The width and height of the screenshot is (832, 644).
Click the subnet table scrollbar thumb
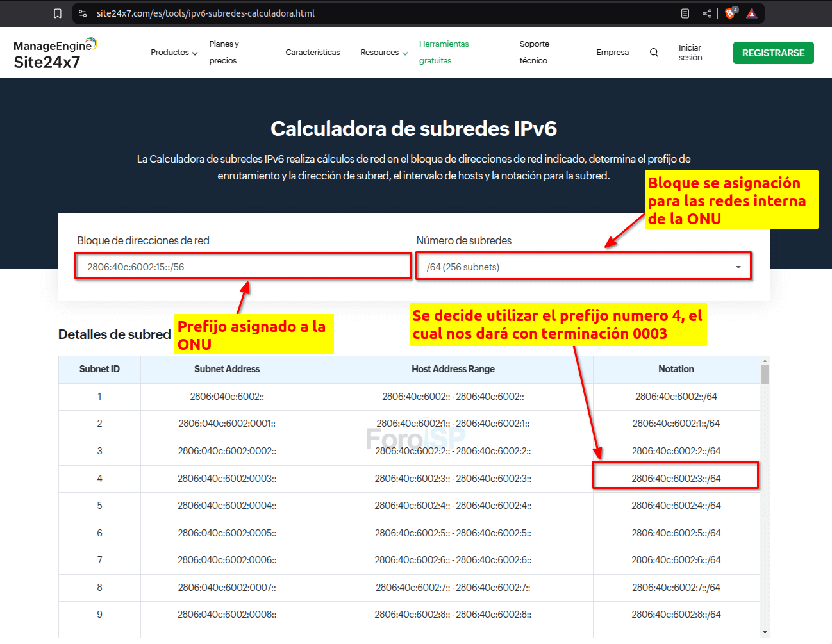coord(765,375)
